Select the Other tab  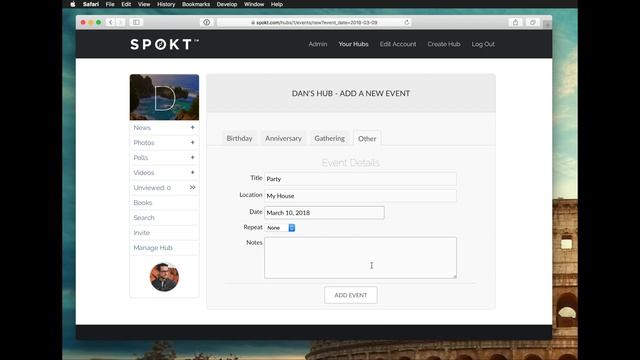tap(367, 138)
